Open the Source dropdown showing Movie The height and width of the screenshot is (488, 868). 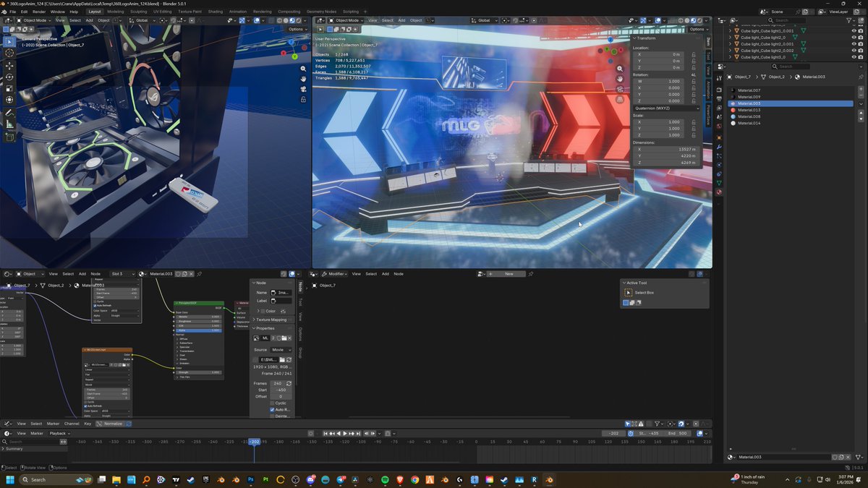[x=281, y=350]
